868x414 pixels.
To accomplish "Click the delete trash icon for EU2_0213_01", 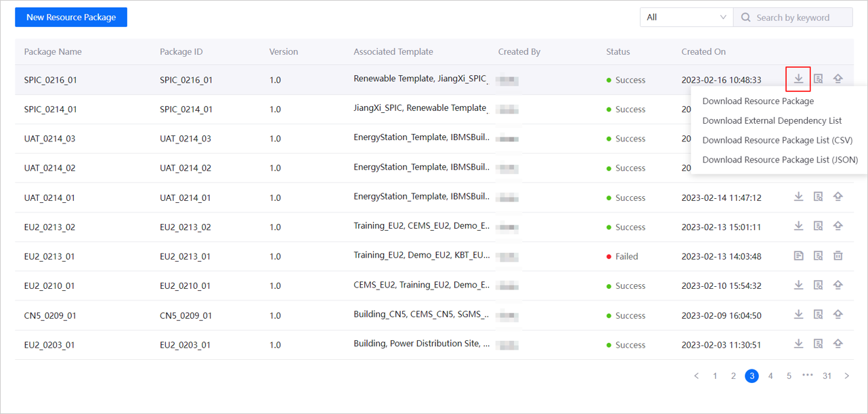I will pos(838,256).
